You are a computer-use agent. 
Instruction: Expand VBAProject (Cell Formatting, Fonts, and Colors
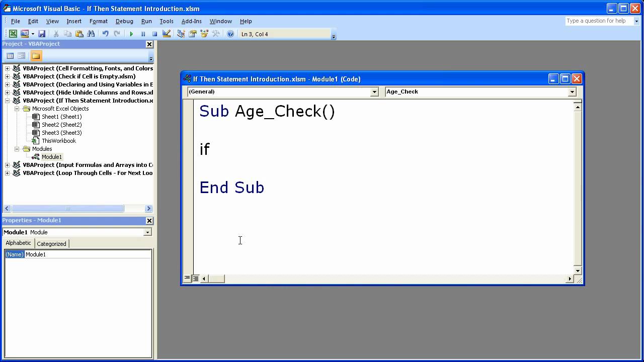[x=7, y=68]
